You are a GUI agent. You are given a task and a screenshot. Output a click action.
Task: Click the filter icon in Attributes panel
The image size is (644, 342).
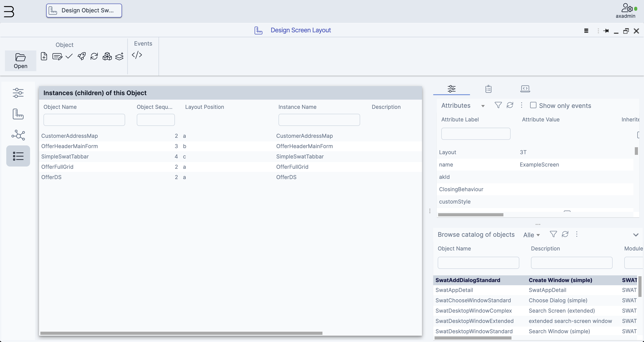[498, 105]
